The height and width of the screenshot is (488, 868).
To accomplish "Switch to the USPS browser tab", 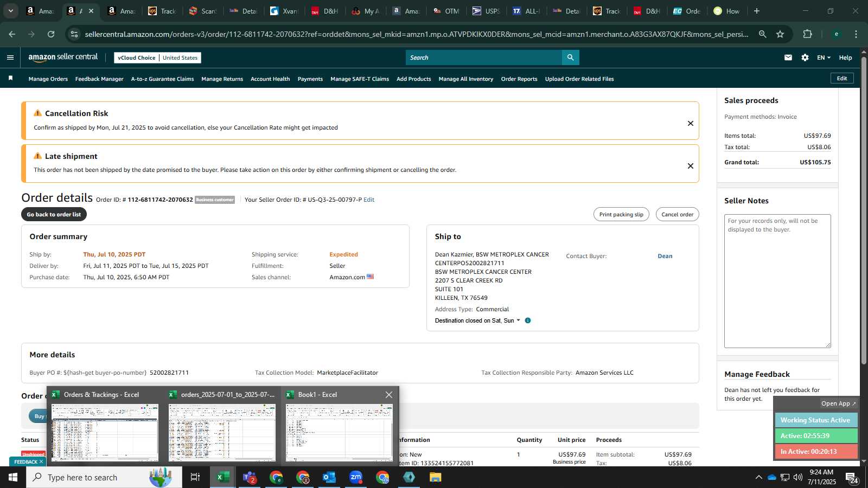I will [486, 11].
